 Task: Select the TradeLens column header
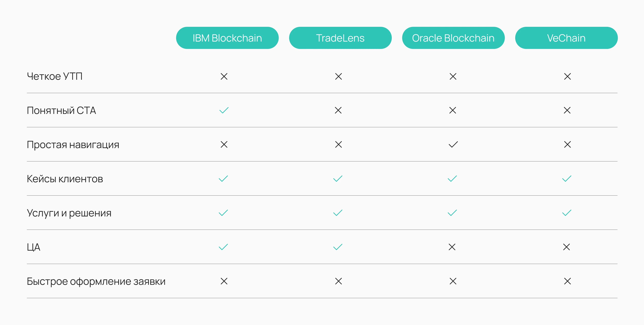point(340,38)
